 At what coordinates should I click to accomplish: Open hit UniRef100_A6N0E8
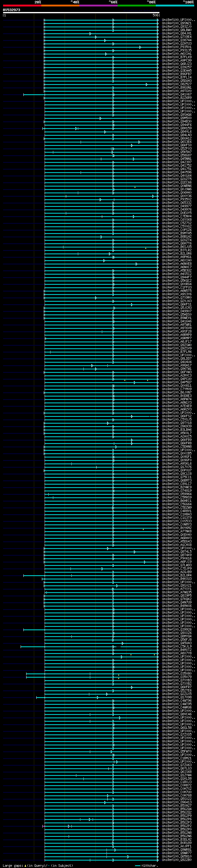[177, 264]
